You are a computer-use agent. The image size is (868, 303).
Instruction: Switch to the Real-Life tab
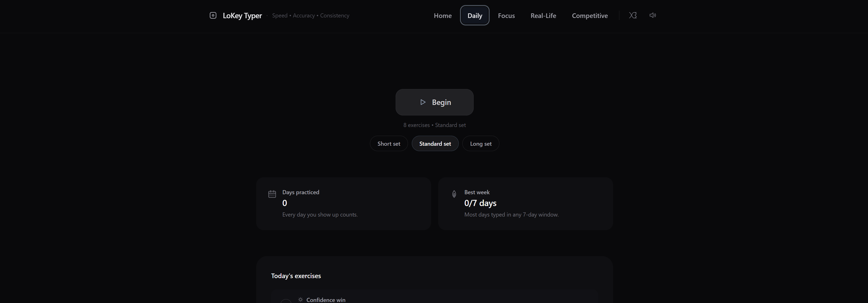[543, 16]
